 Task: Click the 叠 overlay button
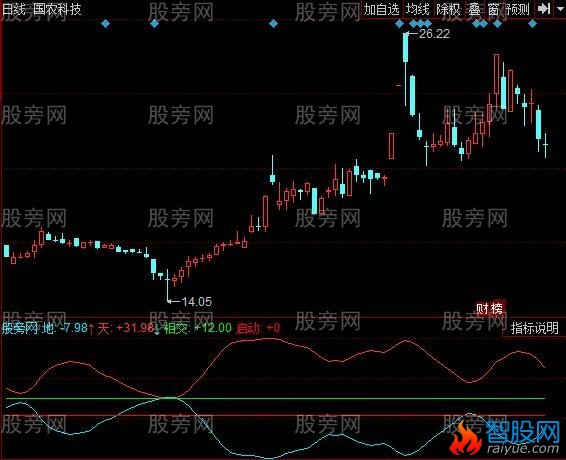coord(475,9)
